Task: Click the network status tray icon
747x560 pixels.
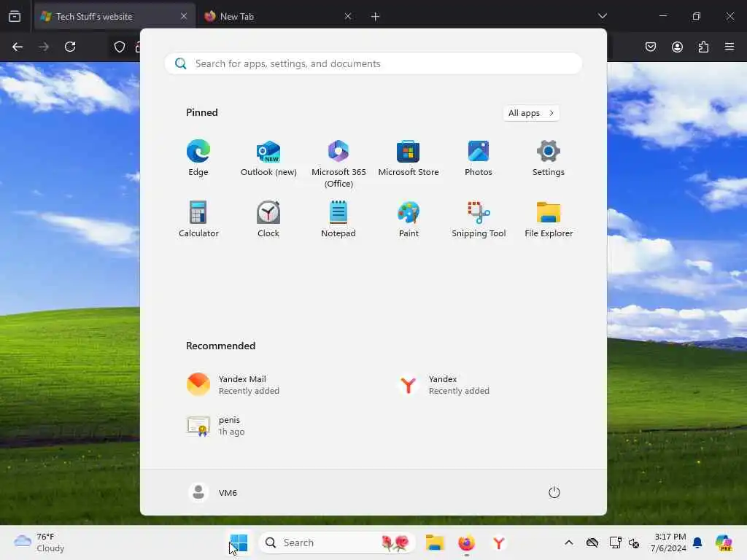Action: (x=615, y=542)
